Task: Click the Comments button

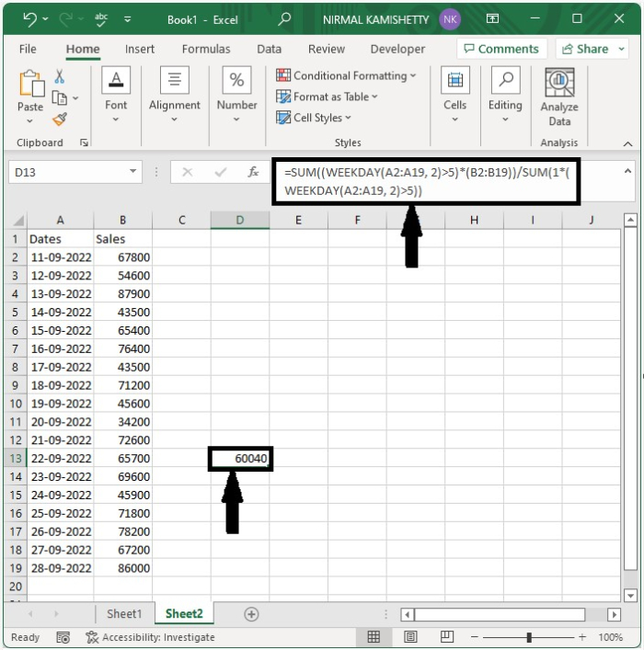Action: click(x=501, y=49)
